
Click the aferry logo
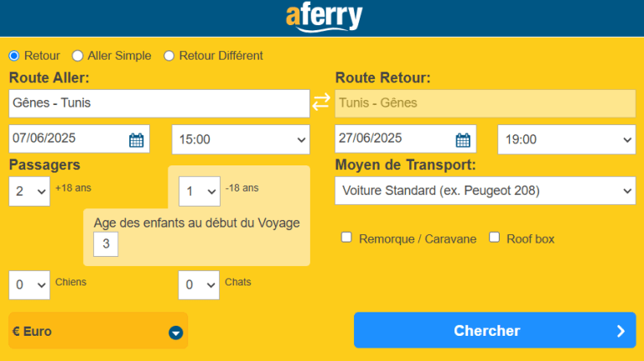coord(323,17)
